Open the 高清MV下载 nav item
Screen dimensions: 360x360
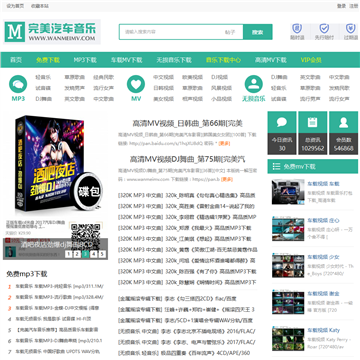coord(271,60)
